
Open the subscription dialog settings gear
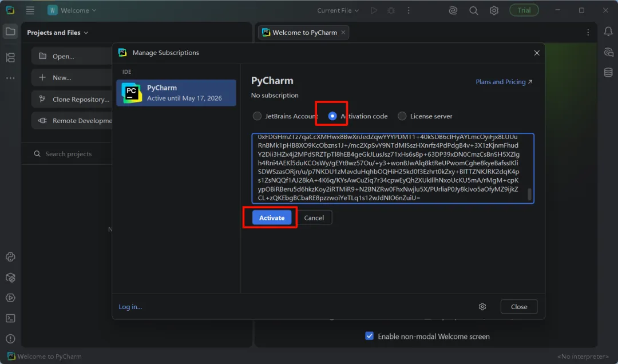click(x=482, y=306)
